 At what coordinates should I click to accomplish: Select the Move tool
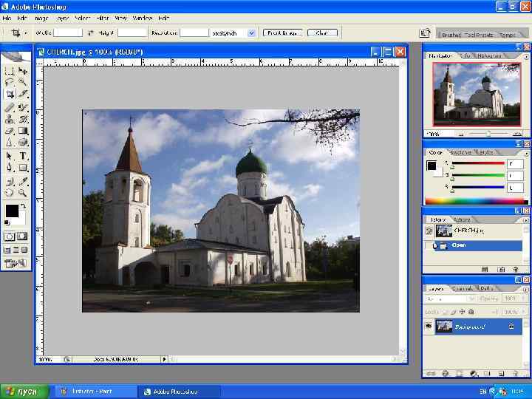click(x=23, y=71)
